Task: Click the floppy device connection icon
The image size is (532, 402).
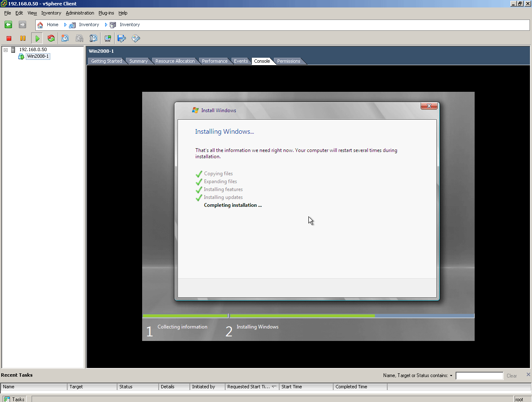Action: (x=122, y=39)
